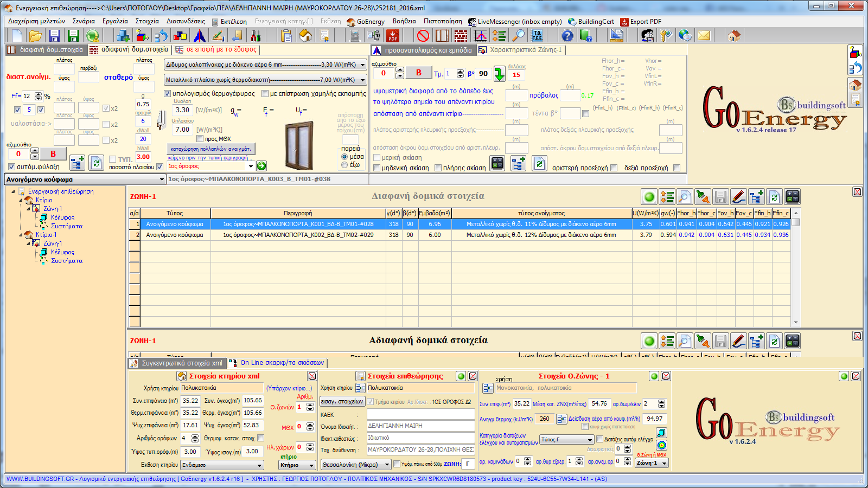Click the 'καταχώρηση πολλαπλών ανοιγμάτ.' button
The width and height of the screenshot is (868, 488).
click(x=210, y=149)
